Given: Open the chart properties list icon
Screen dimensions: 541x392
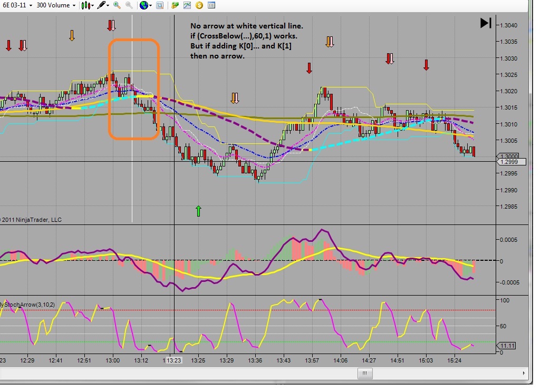Looking at the screenshot, I should pyautogui.click(x=211, y=5).
